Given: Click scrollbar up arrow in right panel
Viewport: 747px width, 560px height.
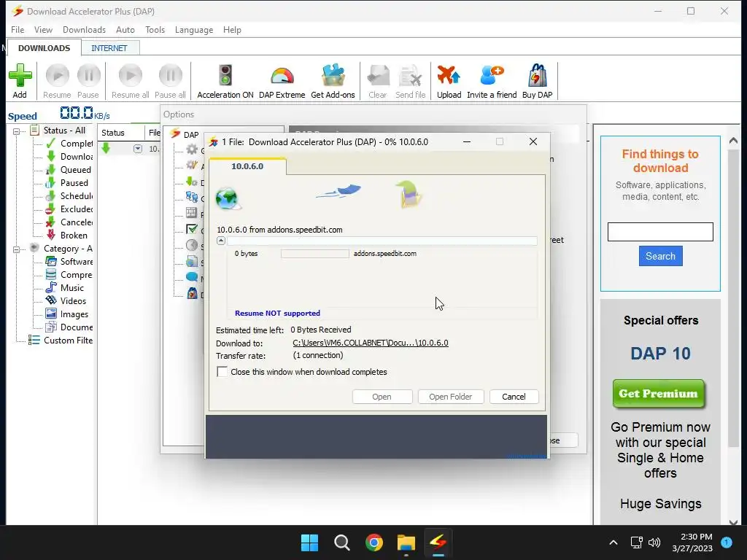Looking at the screenshot, I should click(734, 141).
